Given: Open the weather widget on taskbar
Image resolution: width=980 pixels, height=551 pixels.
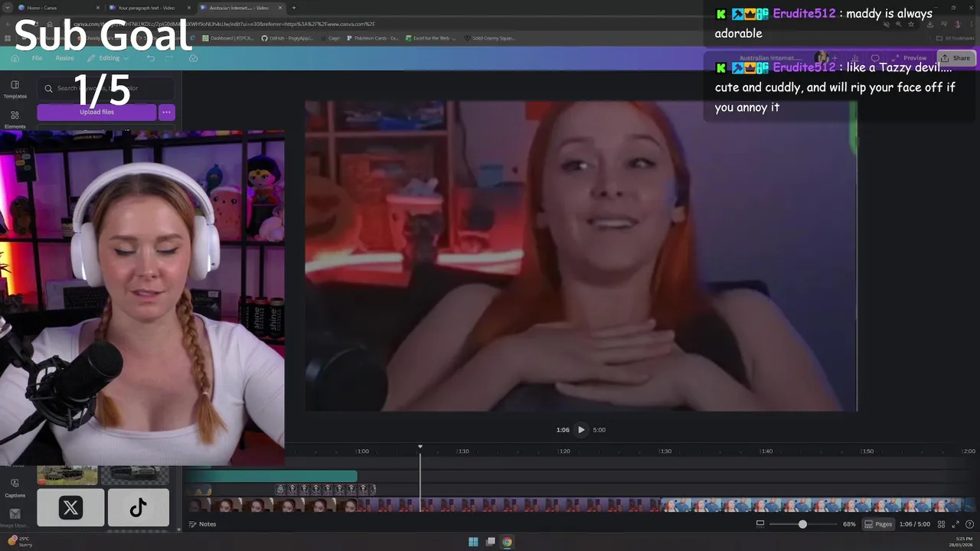Looking at the screenshot, I should pos(19,542).
